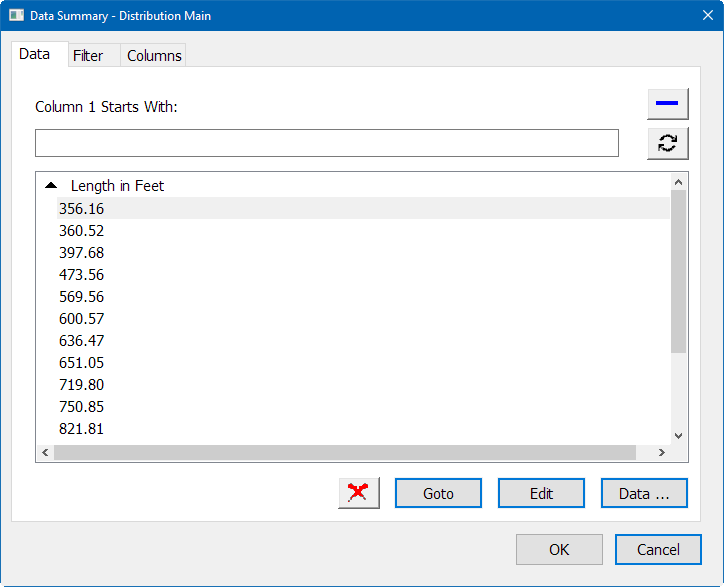The width and height of the screenshot is (724, 587).
Task: Click the refresh arrows icon button
Action: click(667, 143)
